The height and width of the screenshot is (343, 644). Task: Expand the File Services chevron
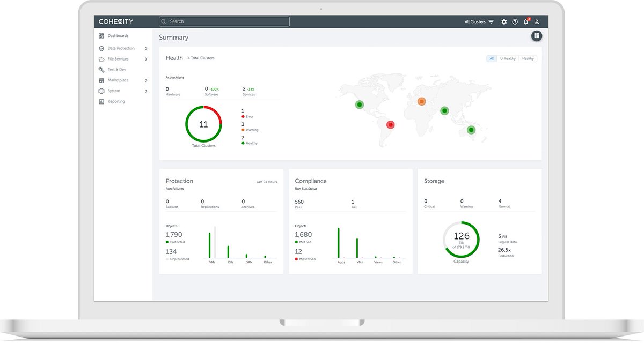click(x=146, y=59)
